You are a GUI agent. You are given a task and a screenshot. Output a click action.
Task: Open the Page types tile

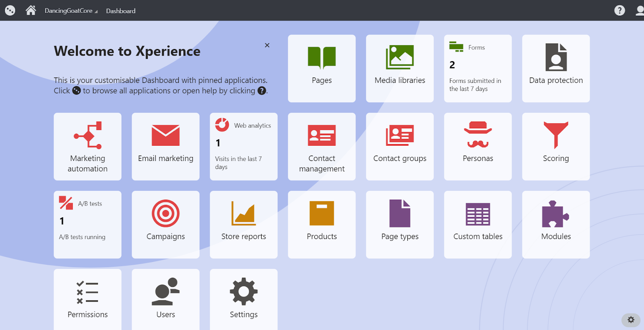tap(400, 225)
